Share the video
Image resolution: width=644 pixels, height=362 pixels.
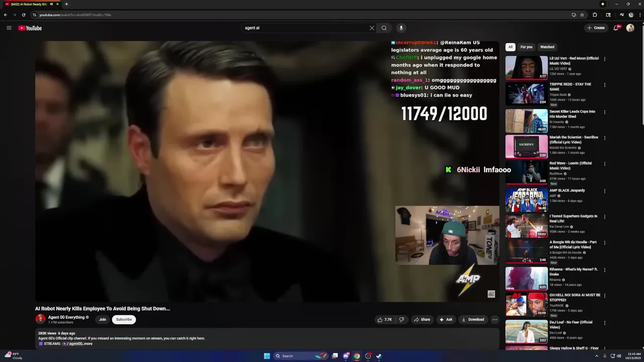pyautogui.click(x=422, y=319)
